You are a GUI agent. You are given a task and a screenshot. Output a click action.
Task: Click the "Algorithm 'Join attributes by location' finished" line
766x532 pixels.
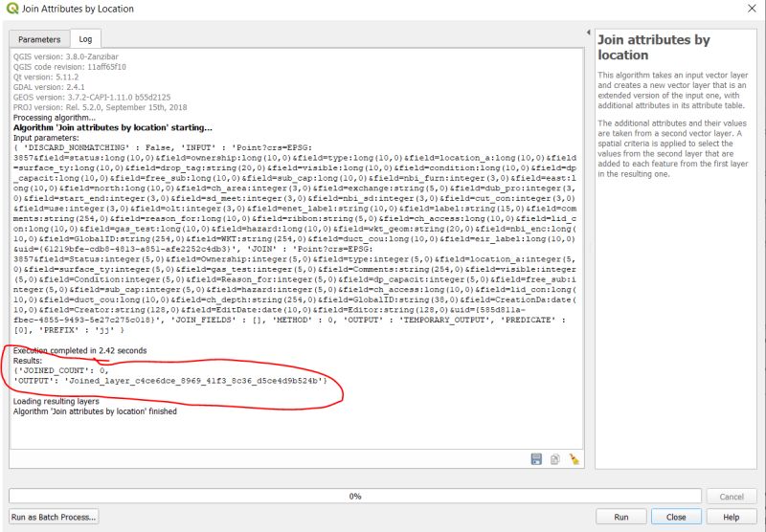tap(95, 411)
